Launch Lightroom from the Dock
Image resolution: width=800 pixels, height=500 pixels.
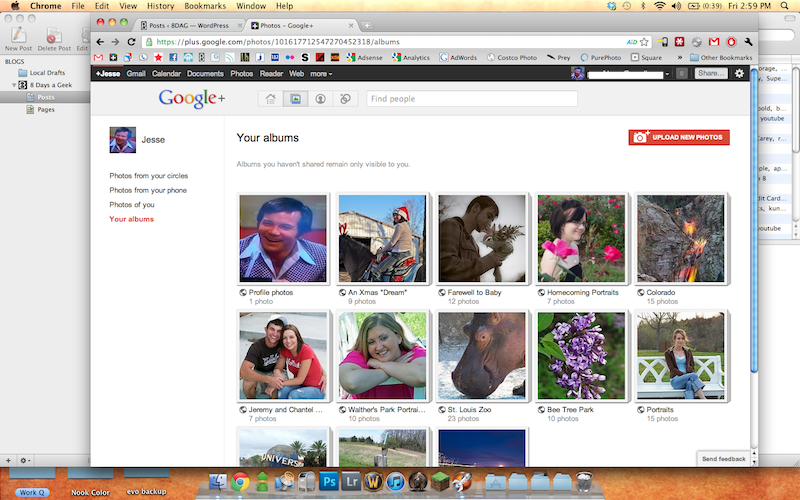tap(351, 481)
